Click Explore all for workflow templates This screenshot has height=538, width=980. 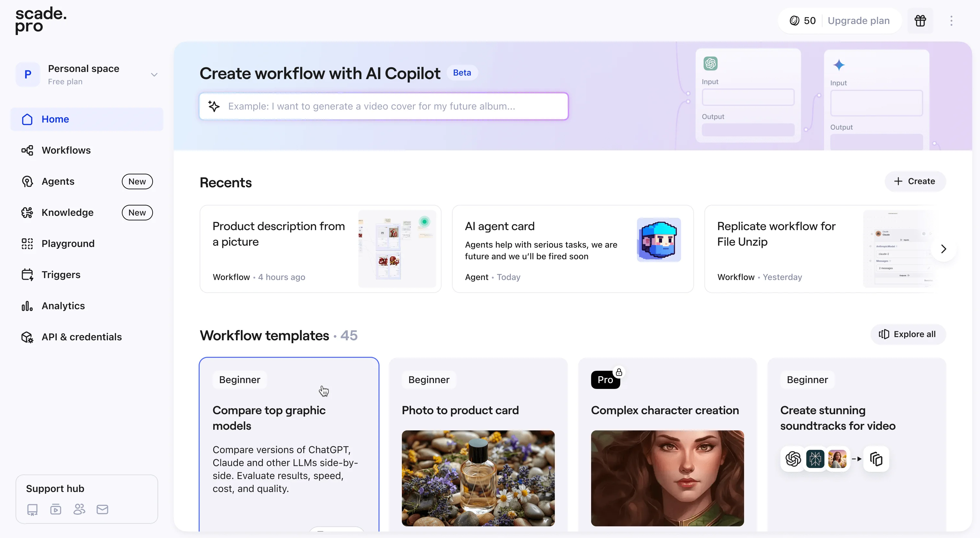click(x=907, y=334)
